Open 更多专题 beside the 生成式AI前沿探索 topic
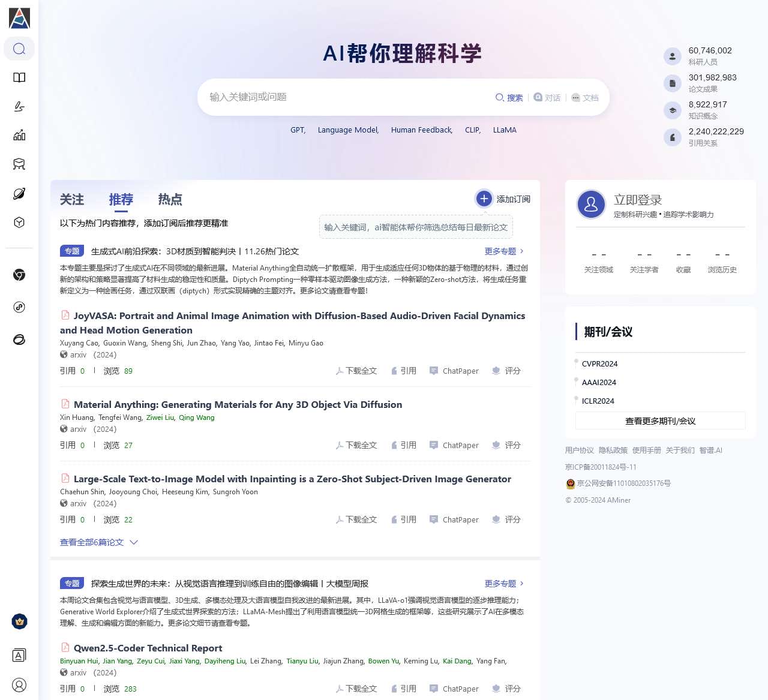This screenshot has height=700, width=768. (504, 251)
